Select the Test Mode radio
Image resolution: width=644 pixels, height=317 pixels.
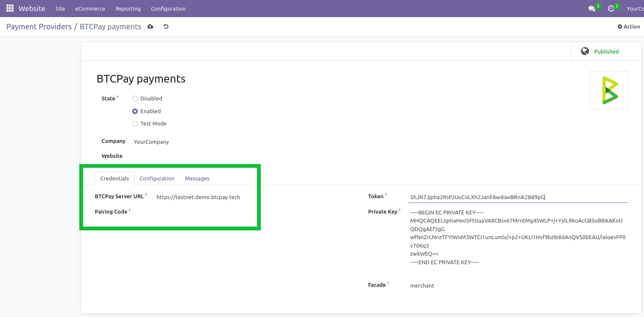[x=135, y=124]
